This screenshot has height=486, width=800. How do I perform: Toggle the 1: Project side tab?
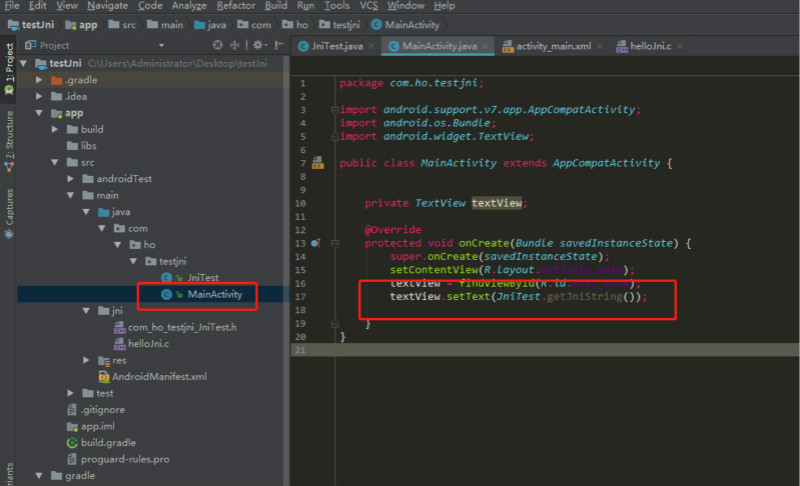point(9,69)
